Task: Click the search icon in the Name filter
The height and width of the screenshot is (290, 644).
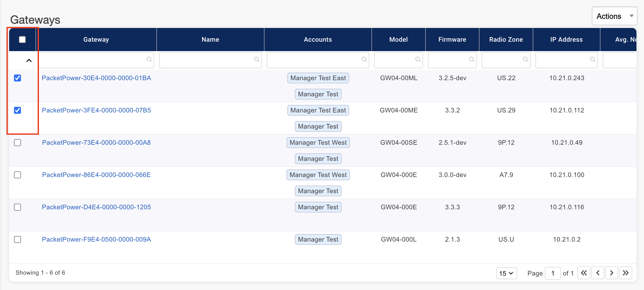Action: coord(256,59)
